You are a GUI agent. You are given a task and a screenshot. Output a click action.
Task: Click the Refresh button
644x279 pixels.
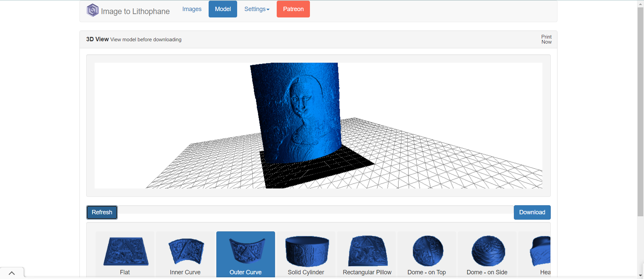pos(102,212)
